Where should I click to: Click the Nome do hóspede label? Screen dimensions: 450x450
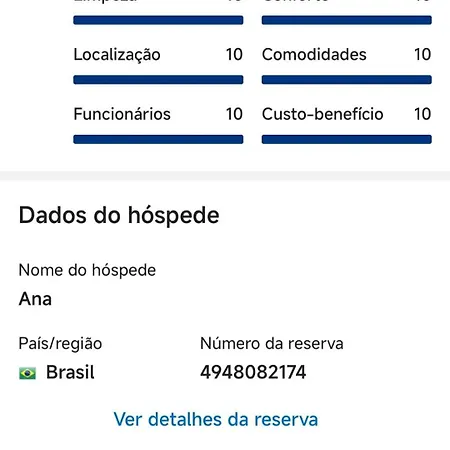(87, 270)
